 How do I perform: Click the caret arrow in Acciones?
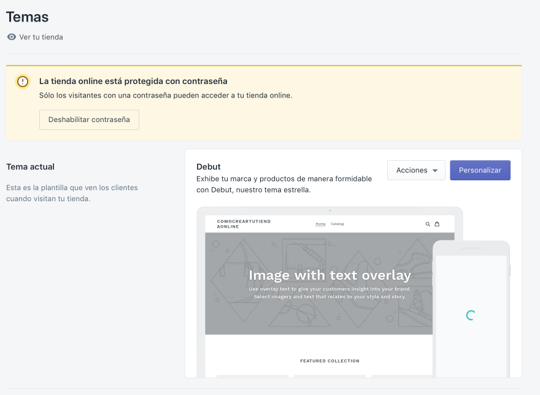point(435,170)
